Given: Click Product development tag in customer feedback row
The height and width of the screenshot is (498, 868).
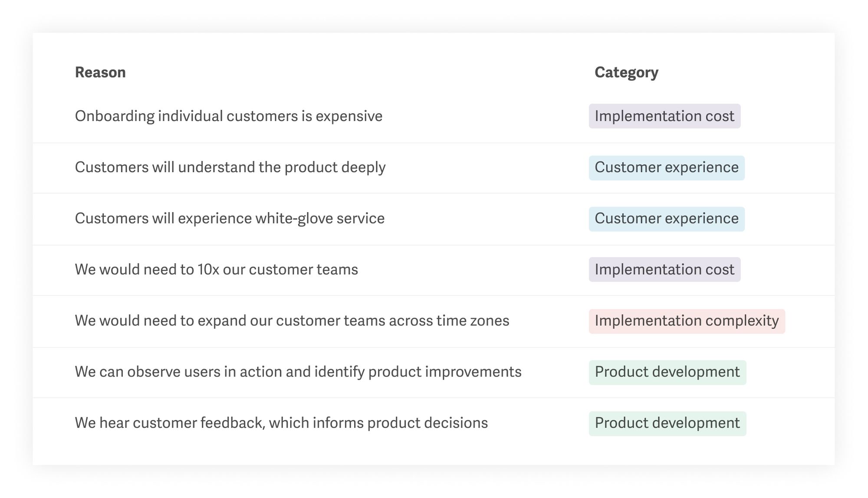Looking at the screenshot, I should click(x=667, y=423).
